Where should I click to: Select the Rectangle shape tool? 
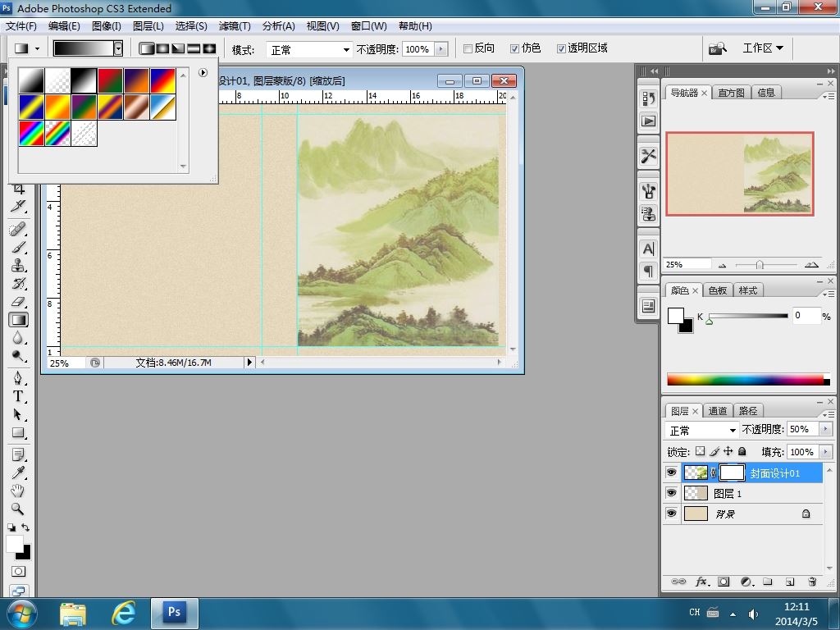(19, 433)
